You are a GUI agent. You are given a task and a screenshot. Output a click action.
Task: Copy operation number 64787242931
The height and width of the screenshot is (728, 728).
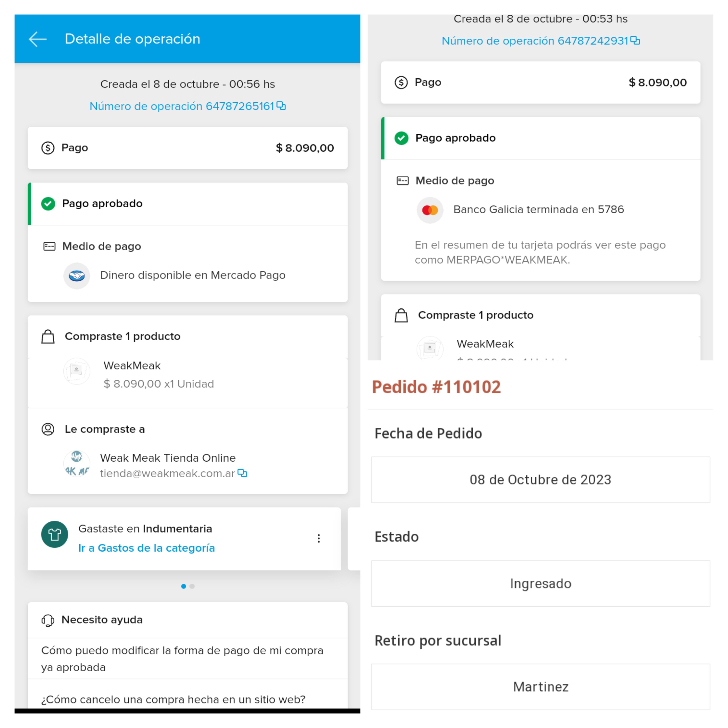coord(635,40)
